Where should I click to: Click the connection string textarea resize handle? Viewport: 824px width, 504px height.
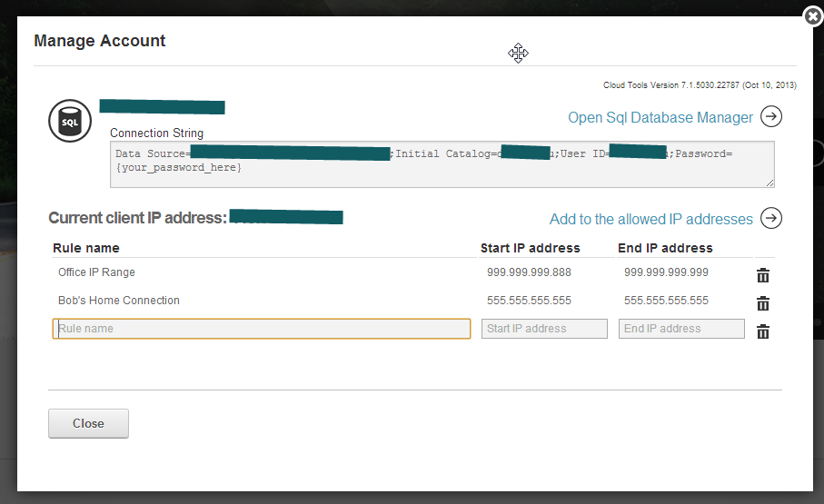click(x=769, y=183)
